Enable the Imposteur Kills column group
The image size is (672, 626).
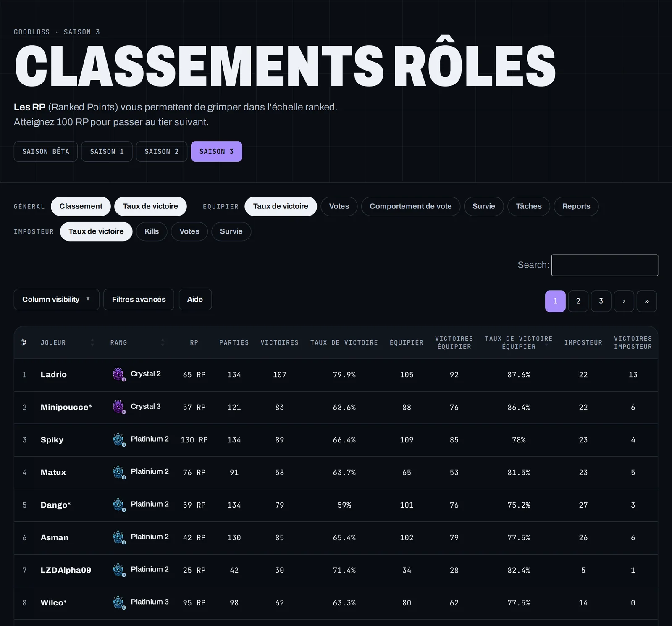(x=152, y=231)
